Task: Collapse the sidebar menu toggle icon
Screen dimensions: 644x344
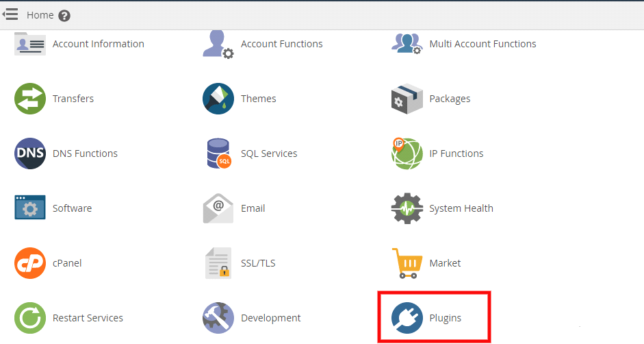Action: [10, 14]
